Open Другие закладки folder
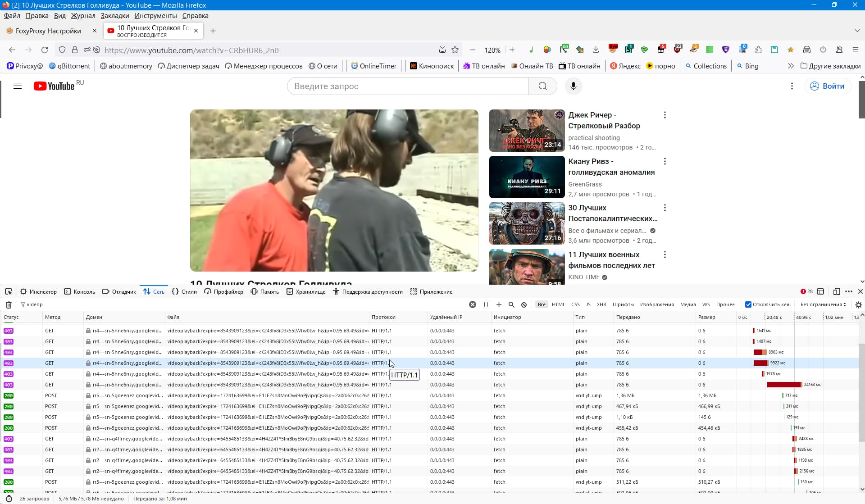 tap(830, 66)
